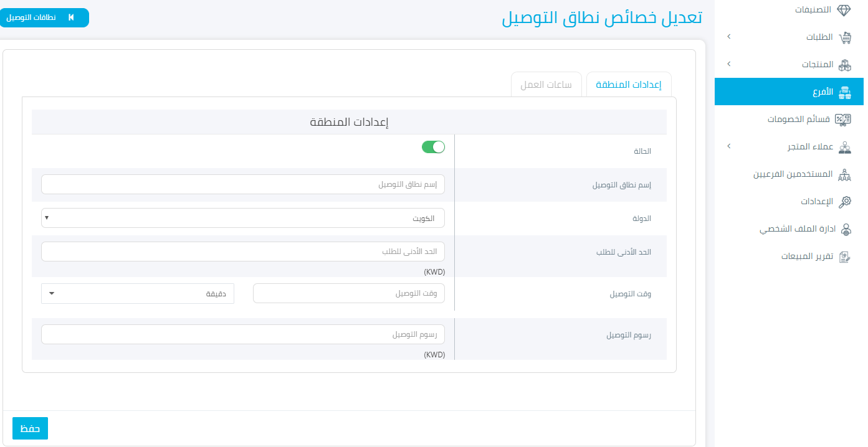Click the gear icon for الإعدادات
The width and height of the screenshot is (868, 447).
tap(845, 202)
